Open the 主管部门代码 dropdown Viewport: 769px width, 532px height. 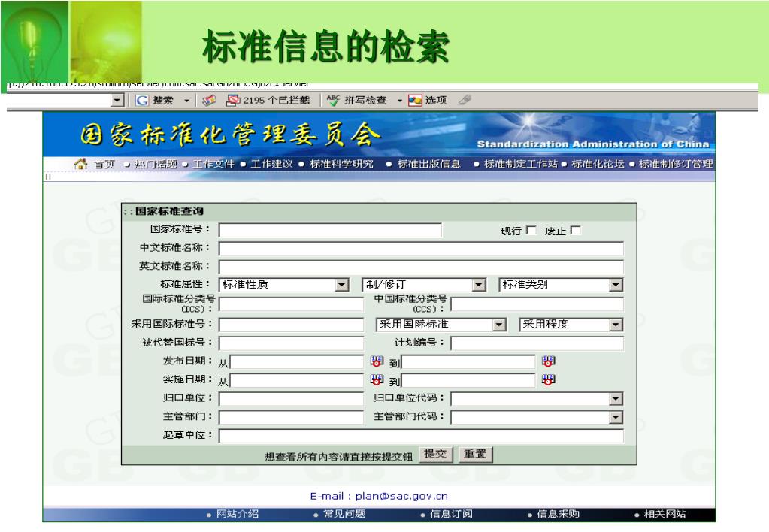(537, 418)
